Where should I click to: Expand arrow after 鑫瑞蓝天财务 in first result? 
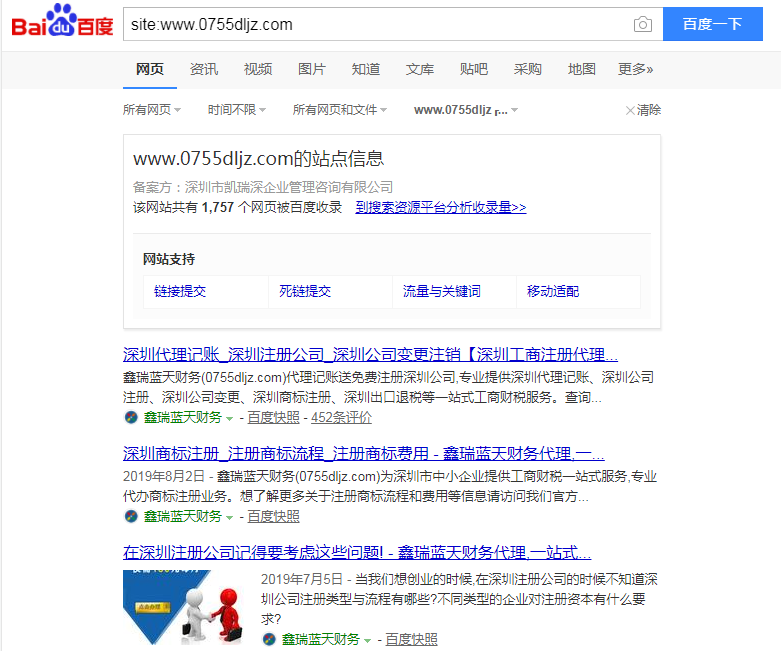[229, 418]
